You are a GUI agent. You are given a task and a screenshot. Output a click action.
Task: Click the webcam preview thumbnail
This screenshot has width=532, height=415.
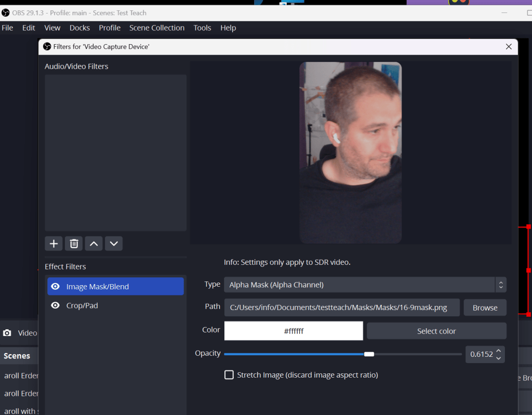click(351, 152)
